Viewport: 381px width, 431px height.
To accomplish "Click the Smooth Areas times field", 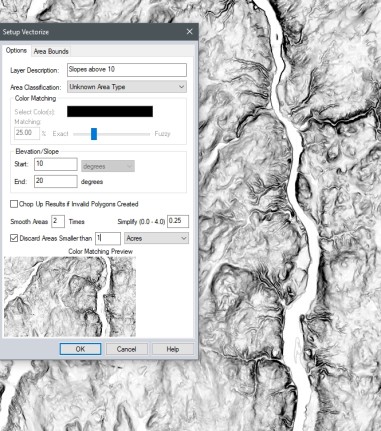I will point(58,221).
